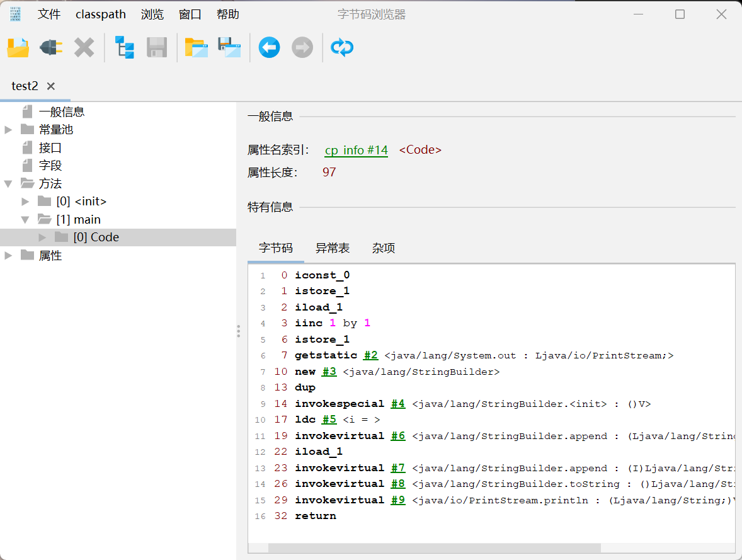Open the classpath menu
Viewport: 742px width, 560px height.
tap(101, 14)
